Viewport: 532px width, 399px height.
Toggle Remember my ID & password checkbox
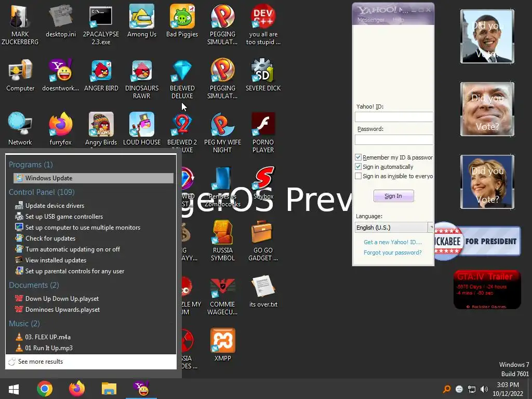point(358,157)
